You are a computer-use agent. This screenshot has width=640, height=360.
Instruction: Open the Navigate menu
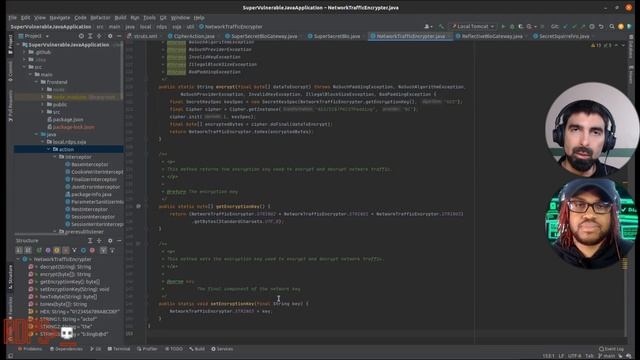point(60,18)
